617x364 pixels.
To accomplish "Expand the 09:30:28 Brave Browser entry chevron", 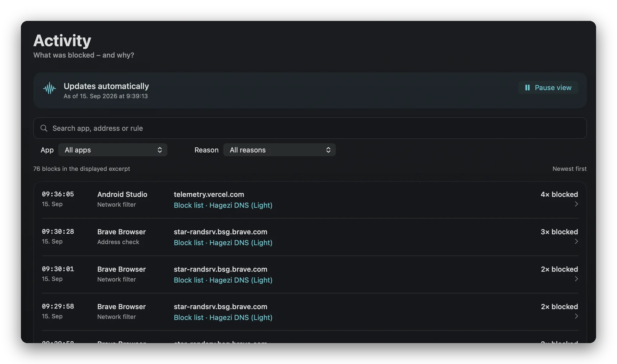I will tap(576, 242).
